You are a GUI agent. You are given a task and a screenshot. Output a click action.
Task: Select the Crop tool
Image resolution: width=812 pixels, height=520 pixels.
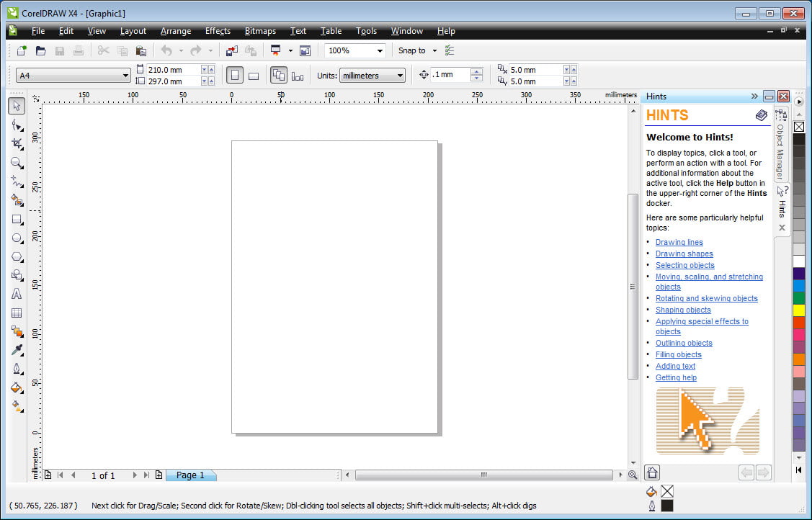pos(17,144)
